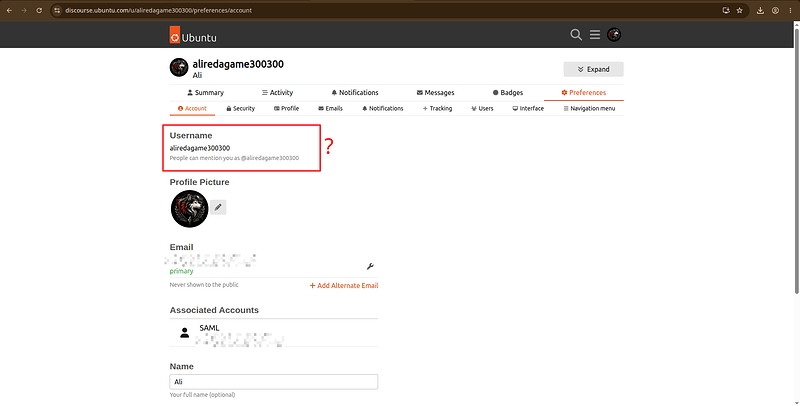
Task: Switch to the Summary tab
Action: click(205, 93)
